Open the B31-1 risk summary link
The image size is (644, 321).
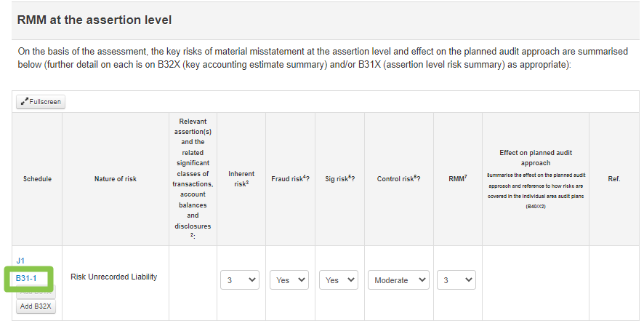[26, 279]
